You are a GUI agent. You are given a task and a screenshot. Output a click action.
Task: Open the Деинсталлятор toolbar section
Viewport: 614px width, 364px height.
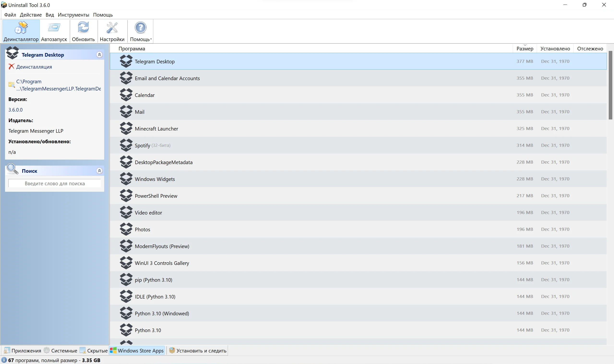click(x=21, y=31)
